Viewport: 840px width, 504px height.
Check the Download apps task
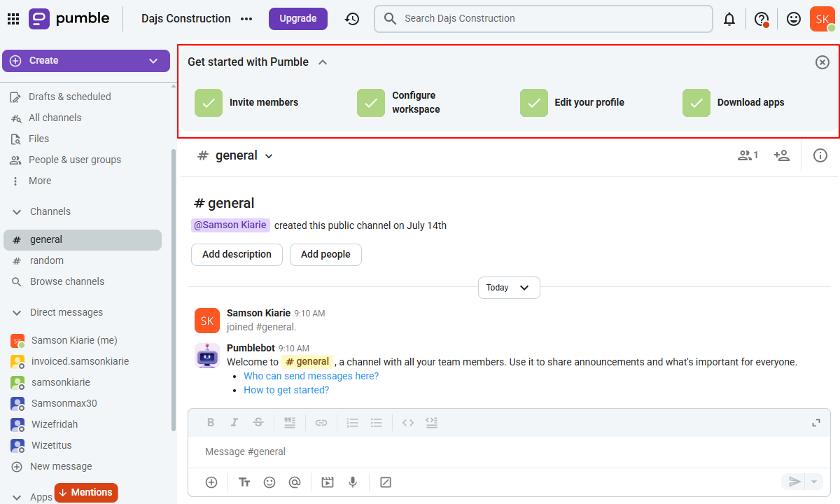(696, 102)
